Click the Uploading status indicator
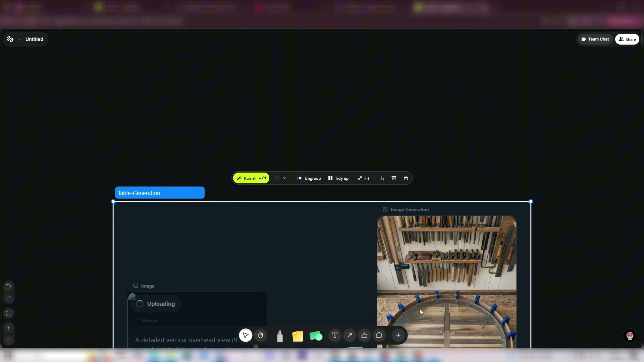The height and width of the screenshot is (362, 644). pyautogui.click(x=156, y=304)
